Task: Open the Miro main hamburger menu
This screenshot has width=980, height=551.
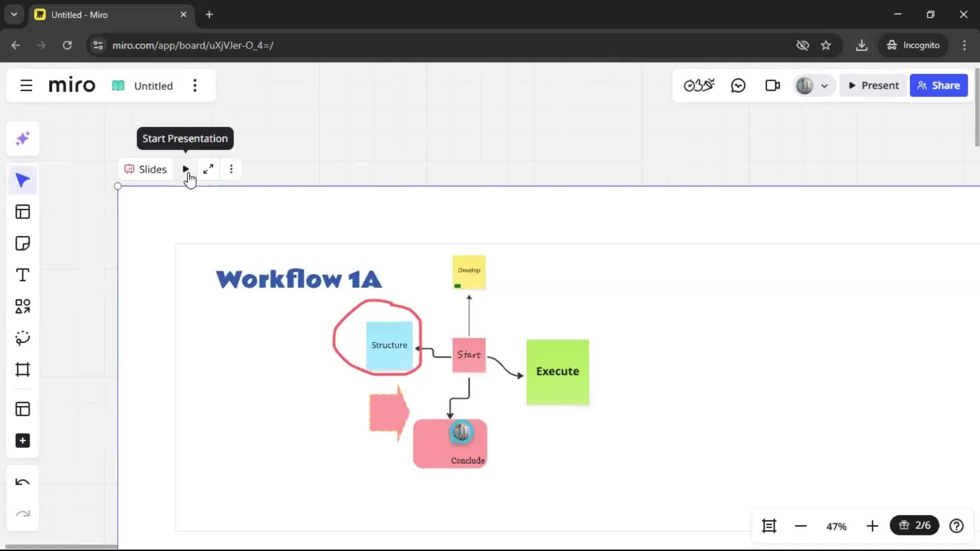Action: pyautogui.click(x=26, y=86)
